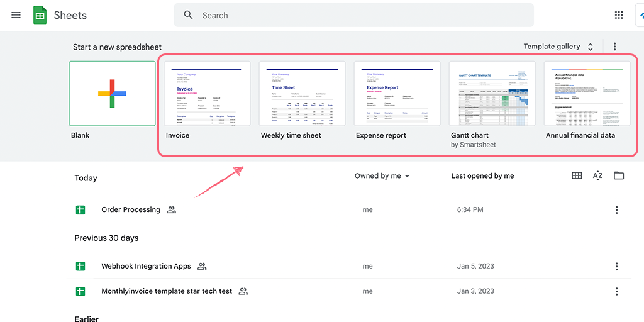
Task: Open the file picker folder icon
Action: pos(619,176)
